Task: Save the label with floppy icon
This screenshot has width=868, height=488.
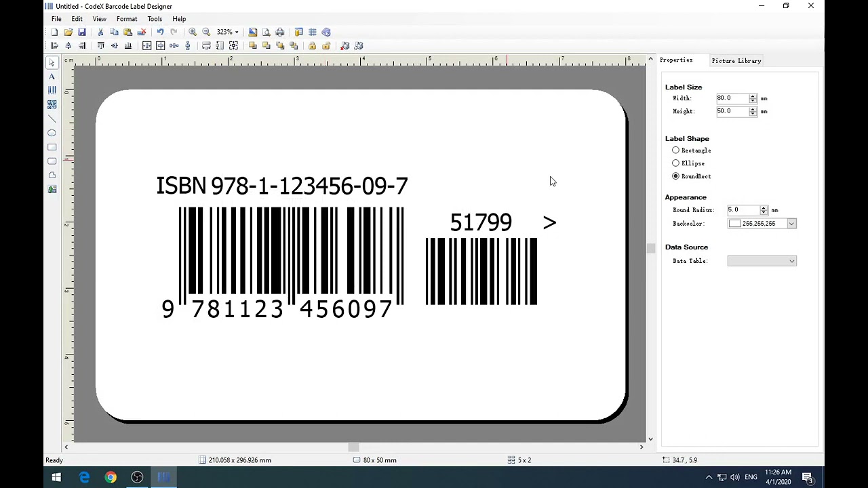Action: point(82,32)
